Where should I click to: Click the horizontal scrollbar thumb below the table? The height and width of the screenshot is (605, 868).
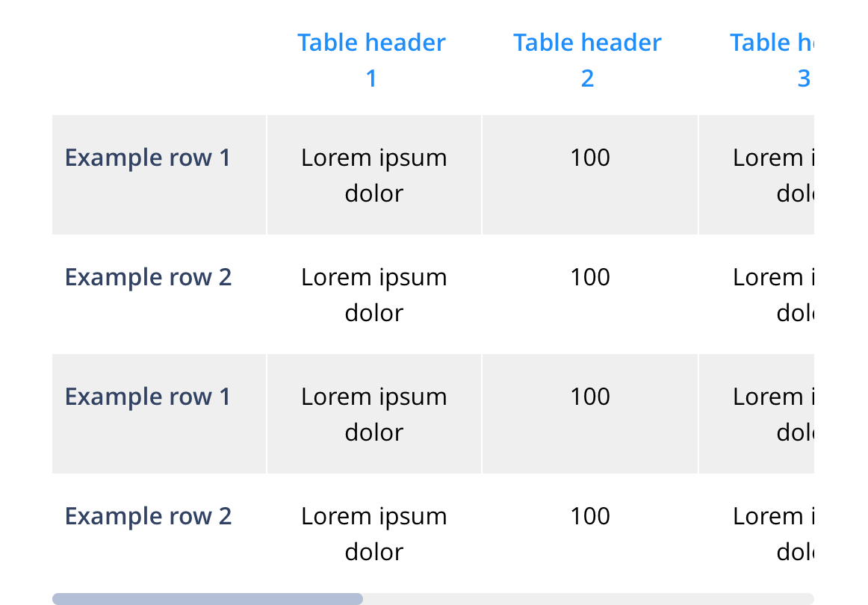coord(208,599)
